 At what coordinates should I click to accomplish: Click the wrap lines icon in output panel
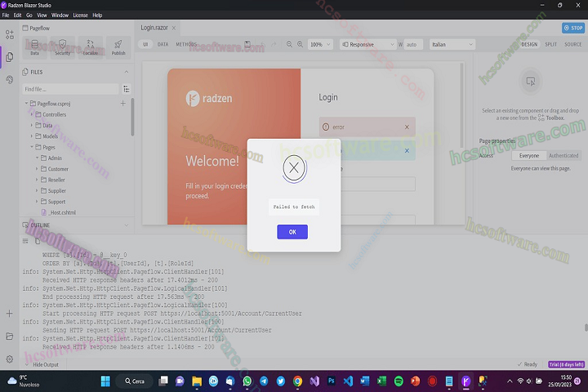(25, 241)
